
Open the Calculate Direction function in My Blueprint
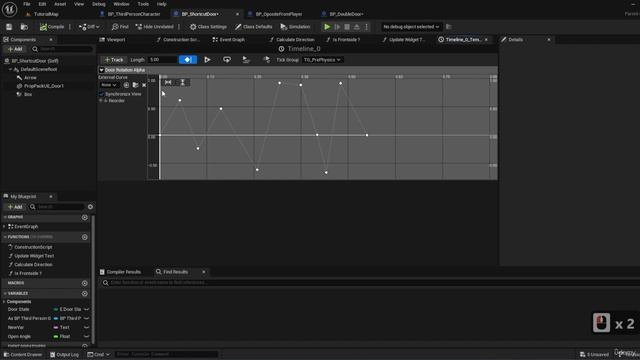coord(33,265)
